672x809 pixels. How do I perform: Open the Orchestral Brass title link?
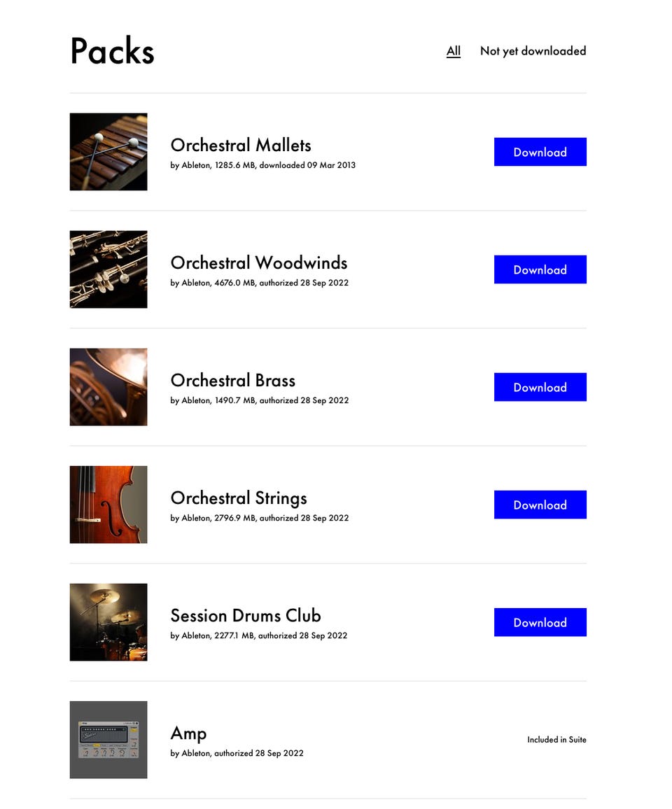pyautogui.click(x=233, y=380)
